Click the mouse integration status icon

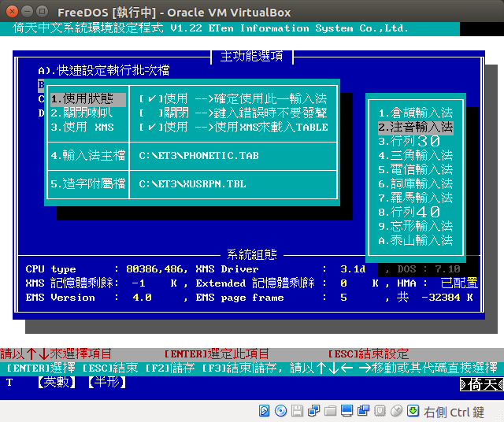point(397,411)
